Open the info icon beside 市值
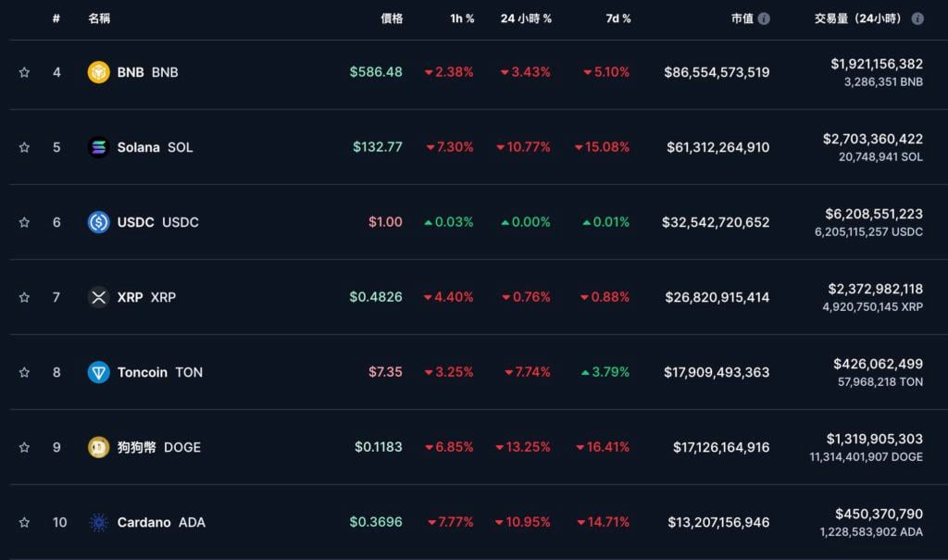 (764, 19)
